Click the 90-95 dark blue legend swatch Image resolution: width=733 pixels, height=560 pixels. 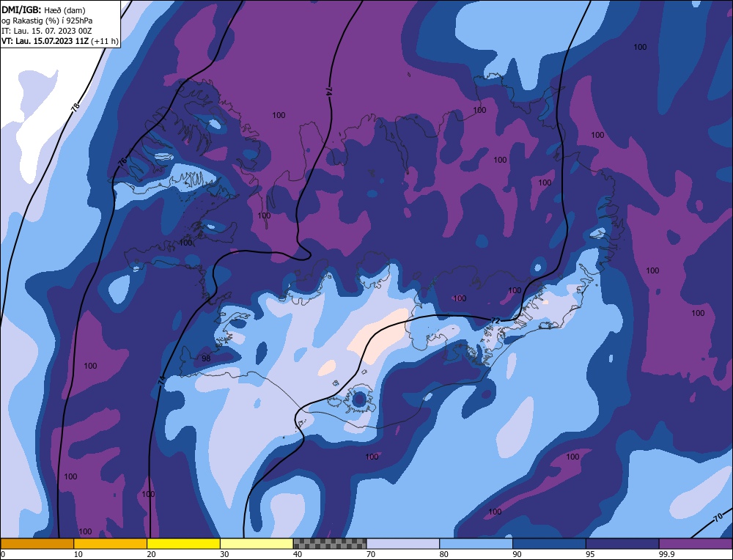pos(549,544)
